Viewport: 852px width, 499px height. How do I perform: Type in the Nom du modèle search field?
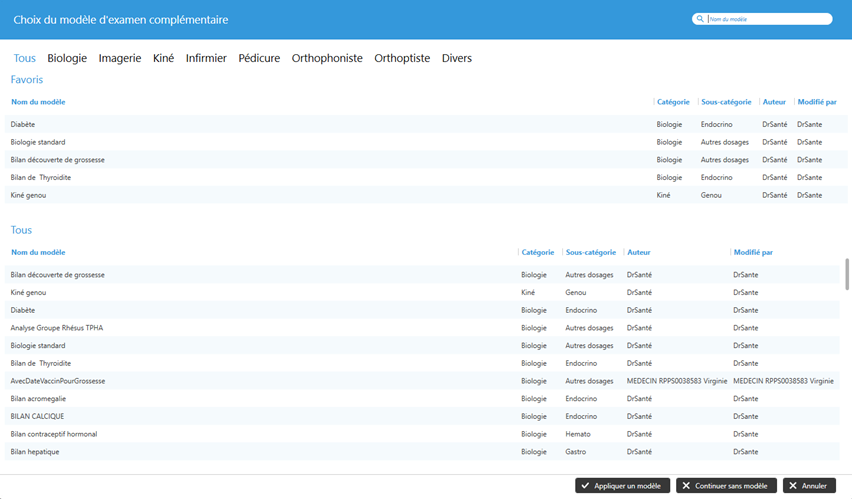(x=766, y=19)
